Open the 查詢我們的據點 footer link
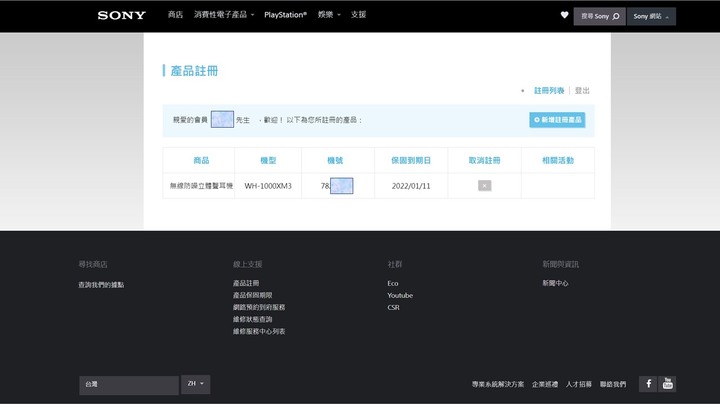The width and height of the screenshot is (720, 405). coord(101,285)
